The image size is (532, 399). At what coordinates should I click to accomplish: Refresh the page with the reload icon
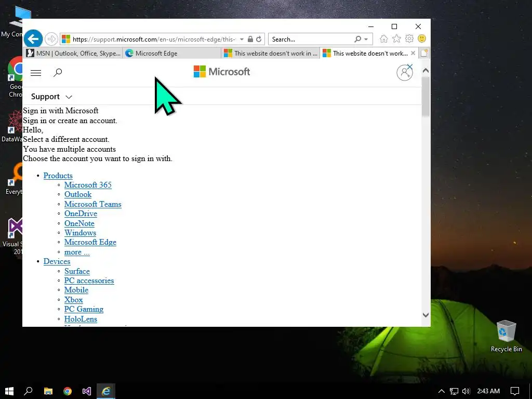coord(259,39)
